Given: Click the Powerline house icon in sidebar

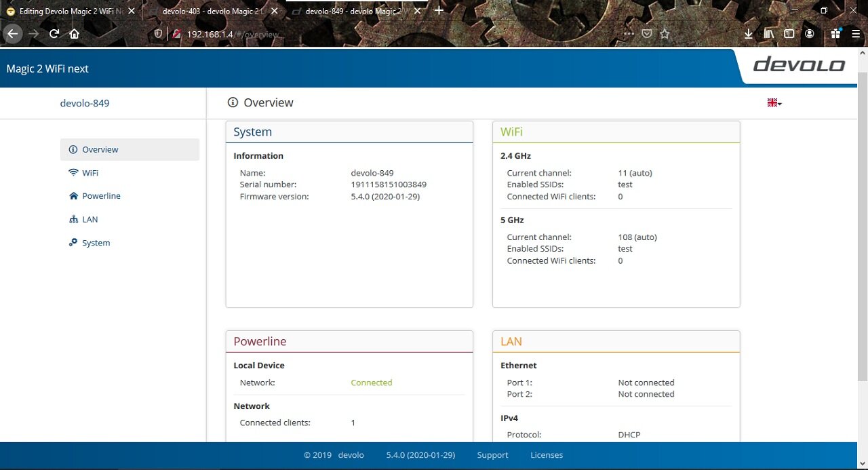Looking at the screenshot, I should point(73,196).
